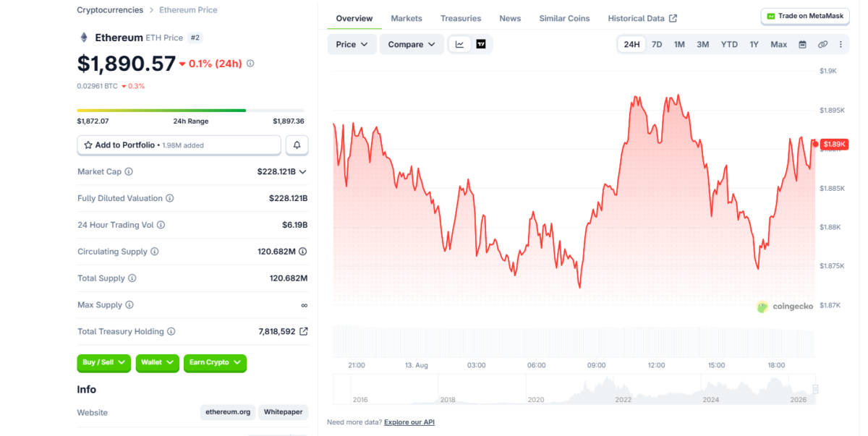Viewport: 868px width, 436px height.
Task: Click the bell price alert icon
Action: click(x=297, y=145)
